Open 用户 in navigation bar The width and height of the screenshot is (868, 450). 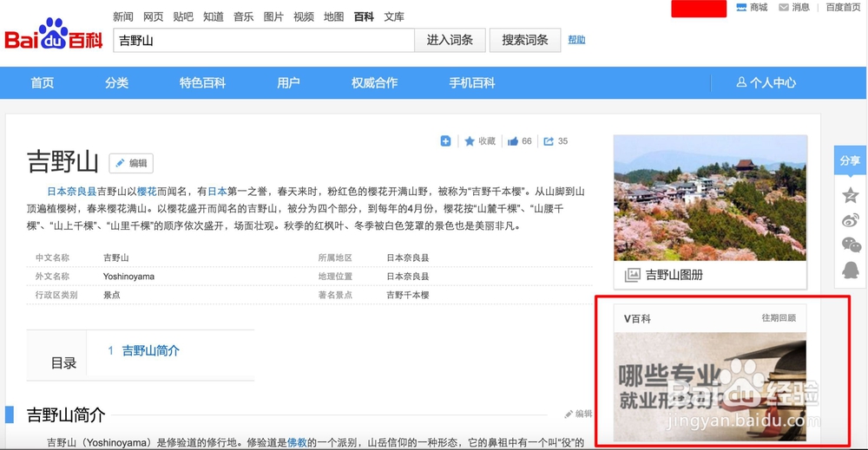pos(288,83)
